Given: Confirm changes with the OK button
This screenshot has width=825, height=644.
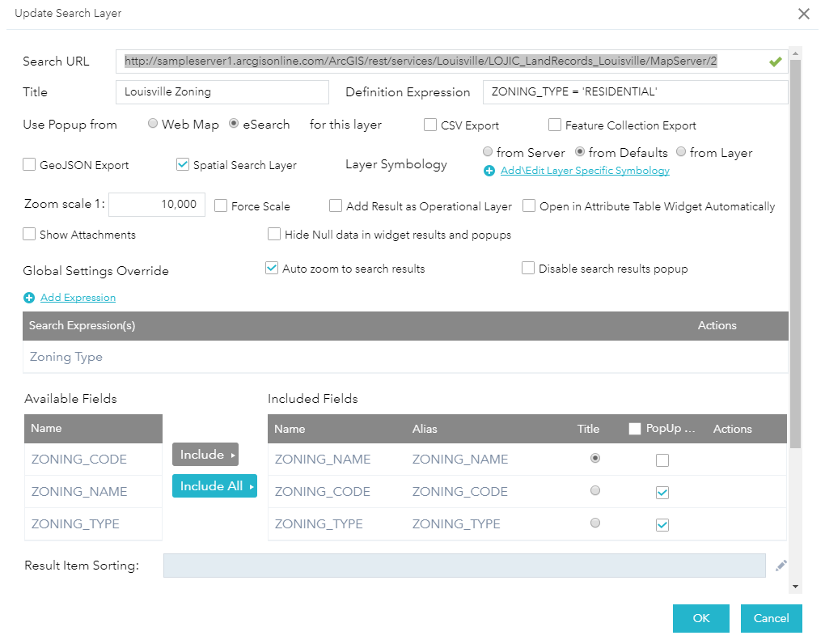Looking at the screenshot, I should click(700, 618).
